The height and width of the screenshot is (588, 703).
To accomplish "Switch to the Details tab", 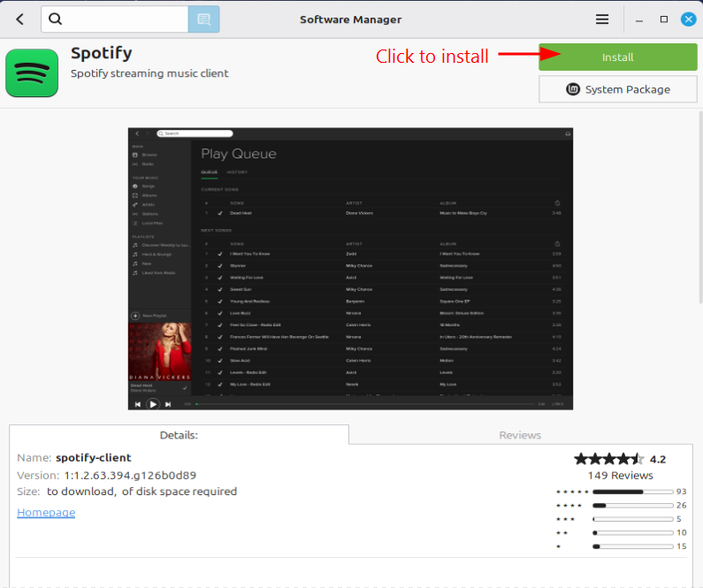I will [179, 435].
